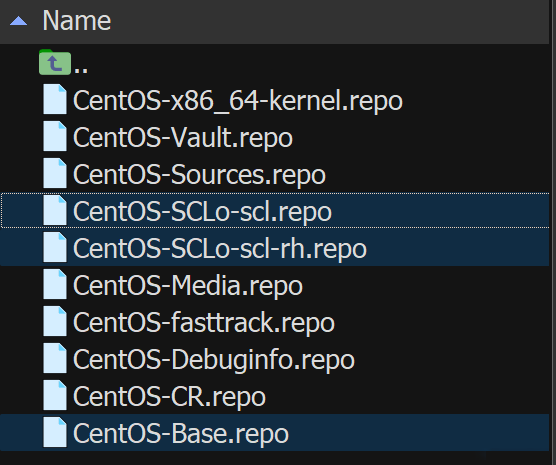Click the file icon beside CentOS-Media.repo
The height and width of the screenshot is (465, 556).
pos(55,284)
